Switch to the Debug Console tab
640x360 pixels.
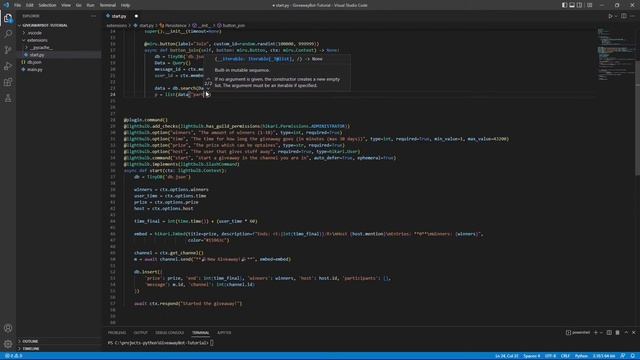[x=169, y=333]
